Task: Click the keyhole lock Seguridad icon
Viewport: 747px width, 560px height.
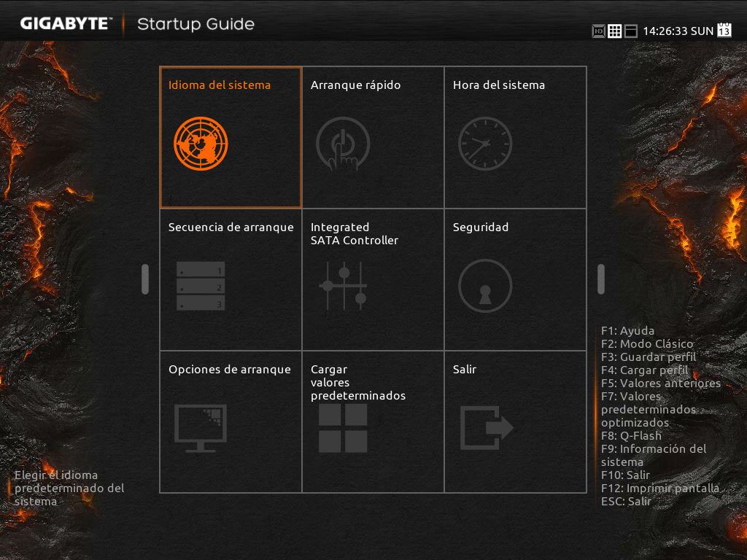Action: click(x=485, y=286)
